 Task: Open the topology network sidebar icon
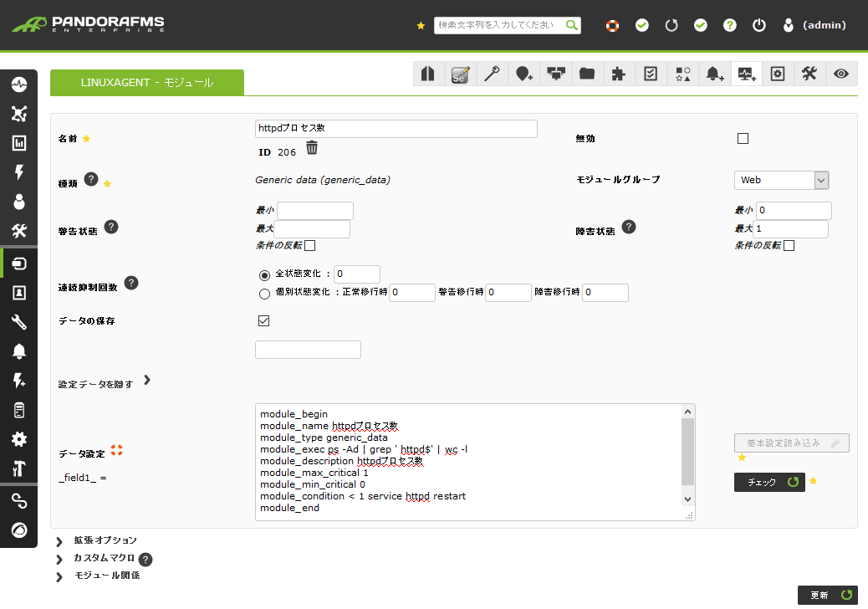pyautogui.click(x=19, y=114)
